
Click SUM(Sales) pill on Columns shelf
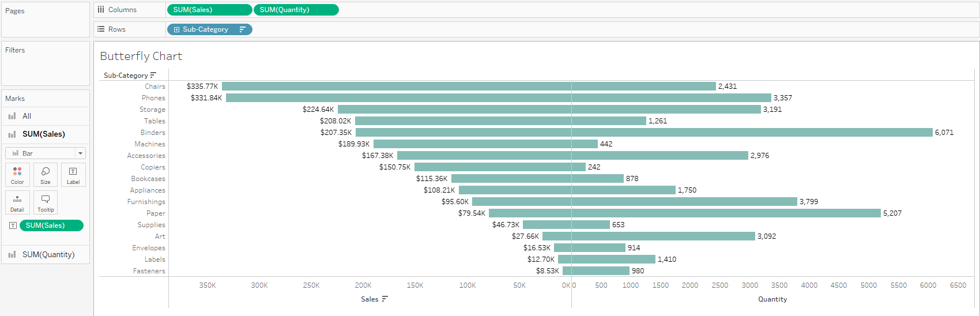(x=209, y=10)
